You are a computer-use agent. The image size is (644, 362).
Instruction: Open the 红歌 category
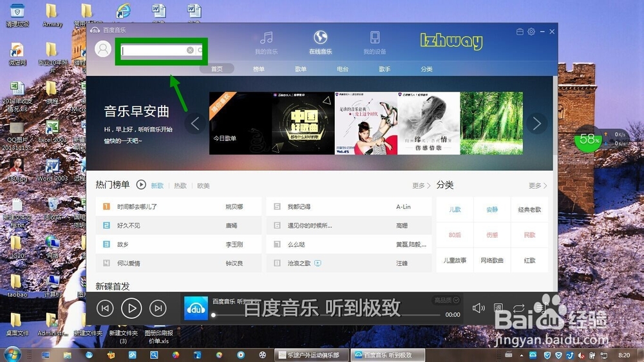coord(529,260)
